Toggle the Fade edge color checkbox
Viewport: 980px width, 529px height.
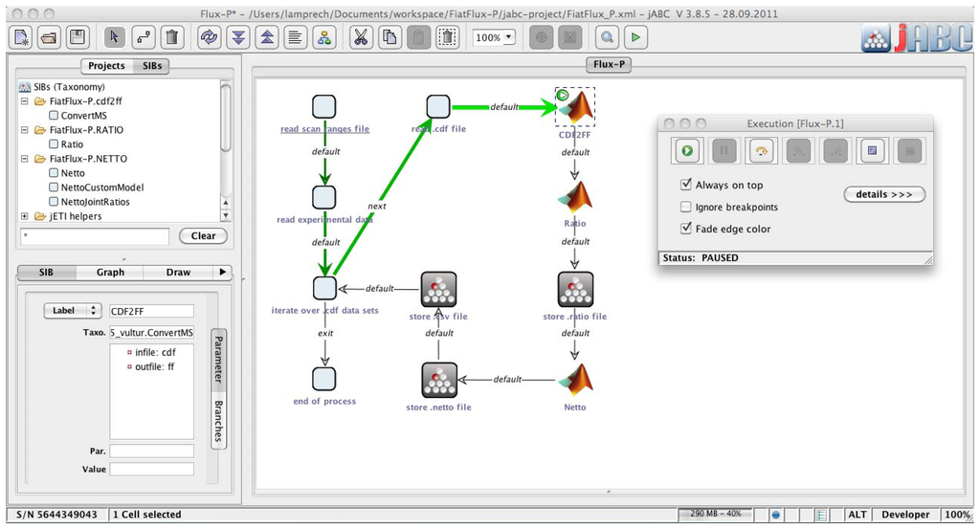tap(685, 230)
